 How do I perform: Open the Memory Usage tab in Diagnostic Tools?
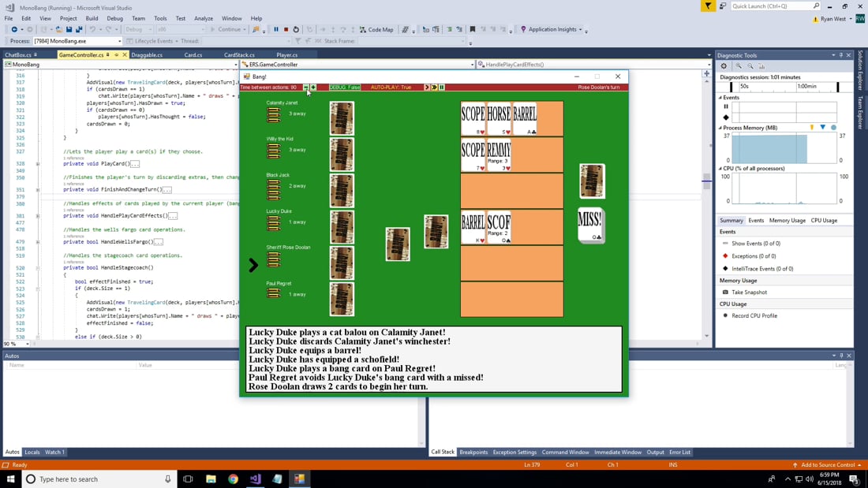(787, 221)
